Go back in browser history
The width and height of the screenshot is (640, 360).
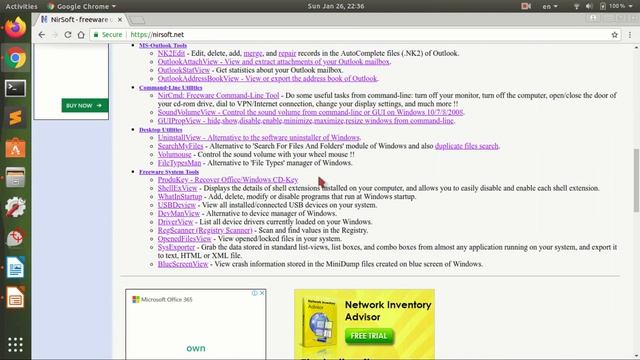(42, 35)
